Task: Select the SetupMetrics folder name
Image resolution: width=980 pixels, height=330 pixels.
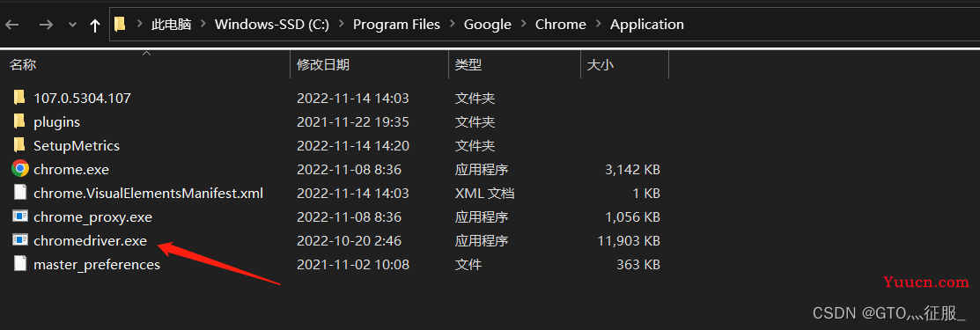Action: (77, 145)
